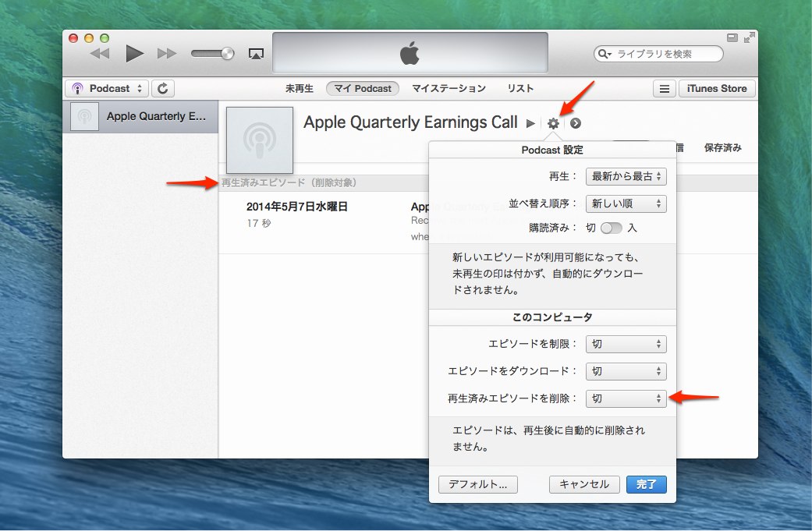Viewport: 812px width, 531px height.
Task: Open 並べ替え順序 dropdown 新しい順
Action: [626, 204]
